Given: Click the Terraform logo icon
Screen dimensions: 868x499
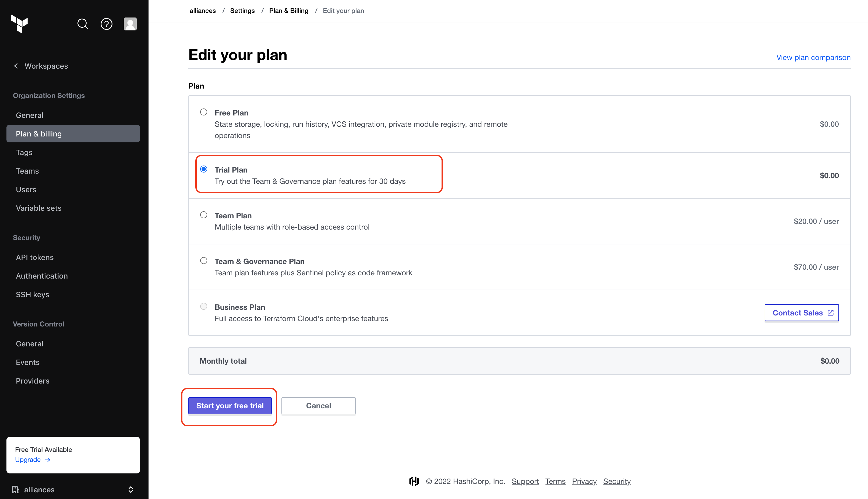Looking at the screenshot, I should pyautogui.click(x=19, y=24).
